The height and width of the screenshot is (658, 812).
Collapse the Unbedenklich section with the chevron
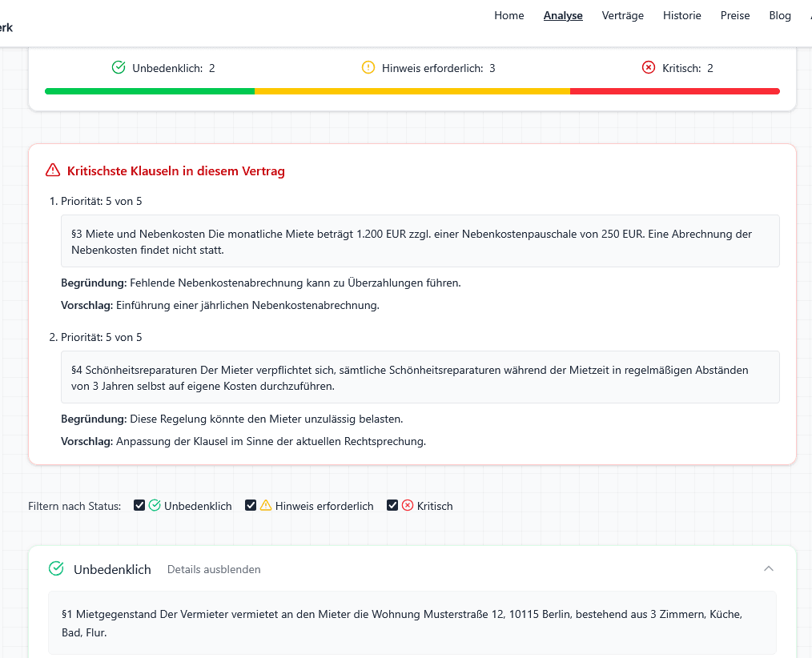769,569
